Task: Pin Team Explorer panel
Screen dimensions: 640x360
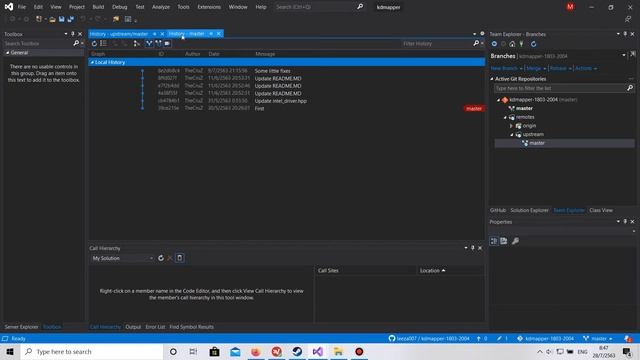Action: click(625, 34)
